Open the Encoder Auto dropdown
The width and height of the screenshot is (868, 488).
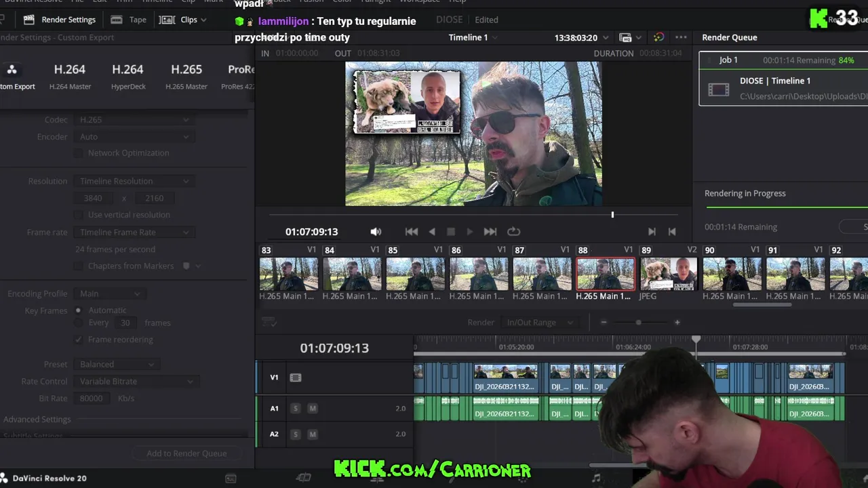134,137
